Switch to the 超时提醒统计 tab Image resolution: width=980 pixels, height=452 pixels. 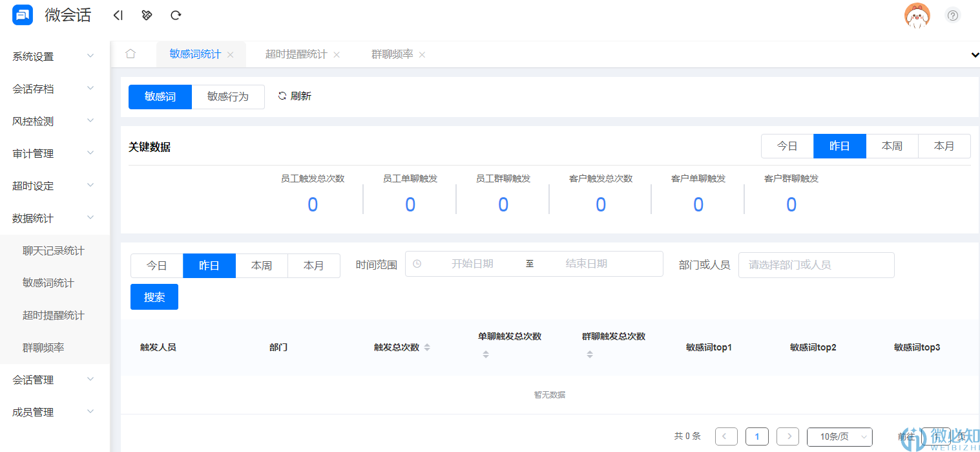297,54
